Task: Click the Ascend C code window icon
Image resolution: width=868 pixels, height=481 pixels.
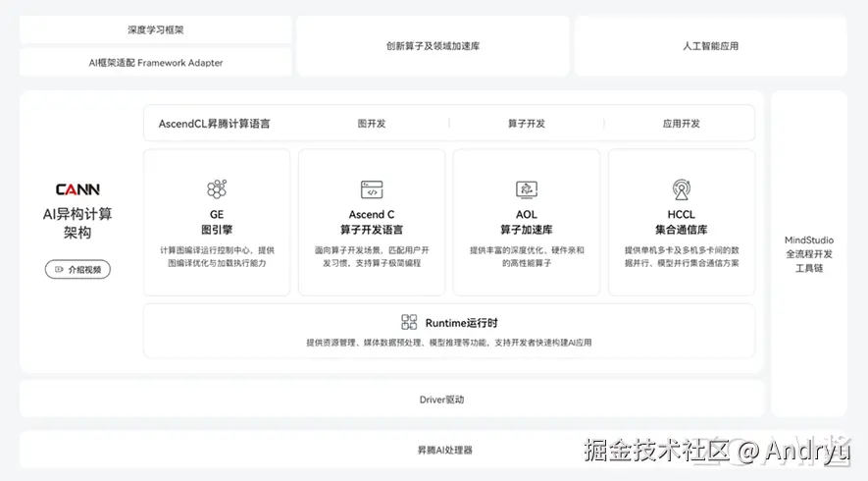Action: click(372, 189)
